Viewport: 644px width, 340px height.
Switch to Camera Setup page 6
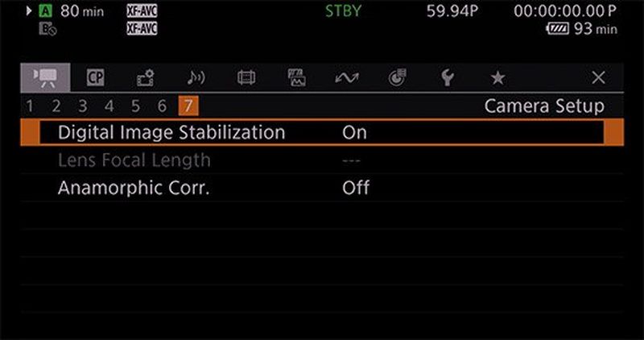click(x=162, y=106)
